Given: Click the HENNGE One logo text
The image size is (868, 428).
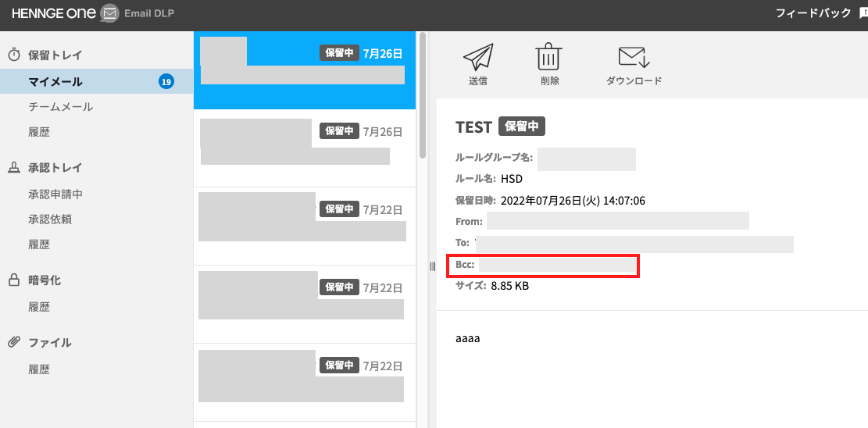Looking at the screenshot, I should [54, 14].
